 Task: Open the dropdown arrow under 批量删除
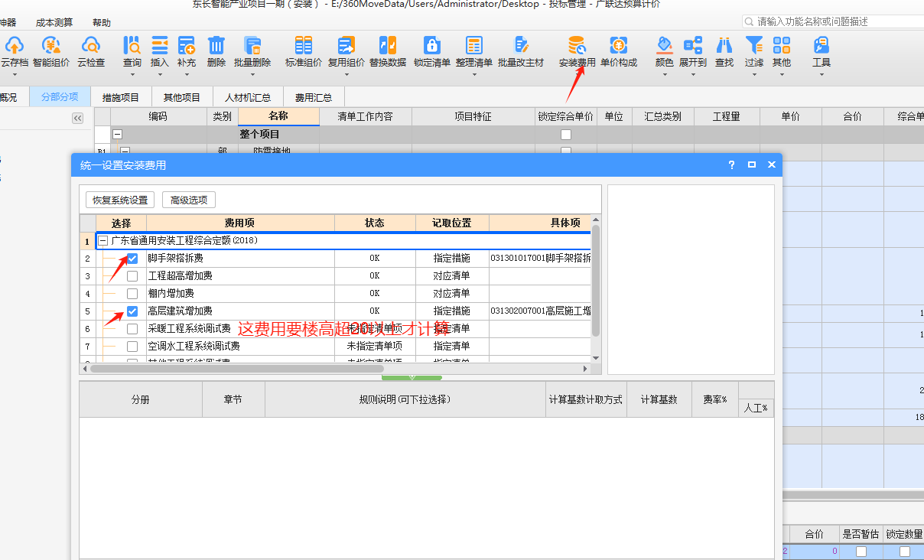click(x=252, y=74)
